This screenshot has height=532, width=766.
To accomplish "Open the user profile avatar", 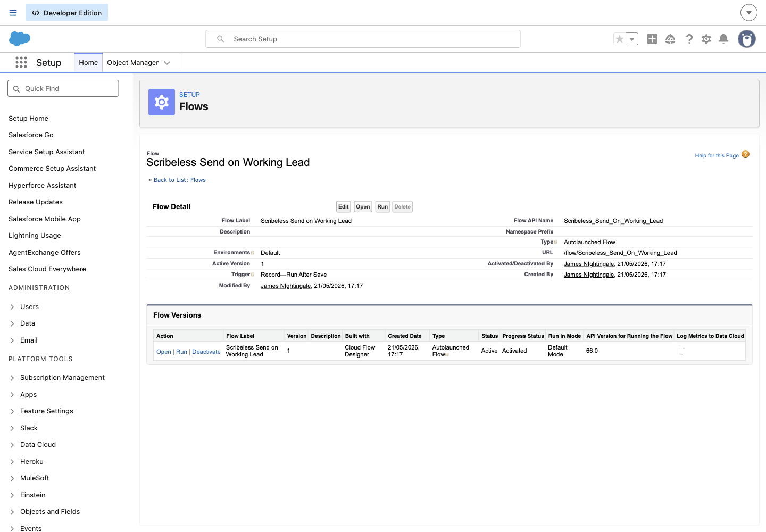I will [747, 39].
